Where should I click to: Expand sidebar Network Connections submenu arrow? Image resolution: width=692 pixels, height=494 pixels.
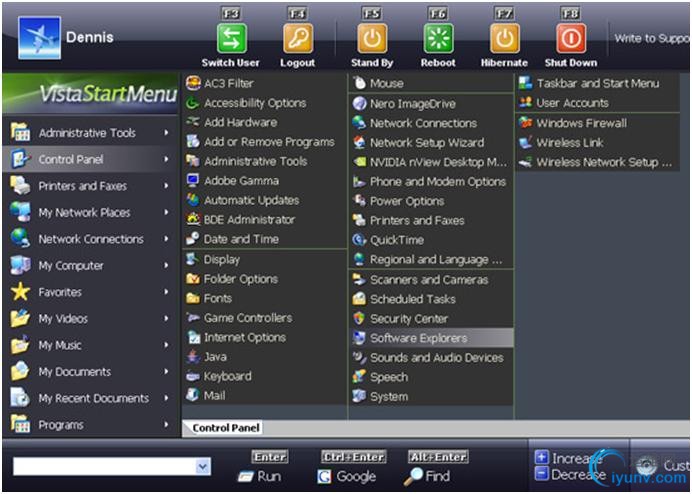(x=166, y=239)
